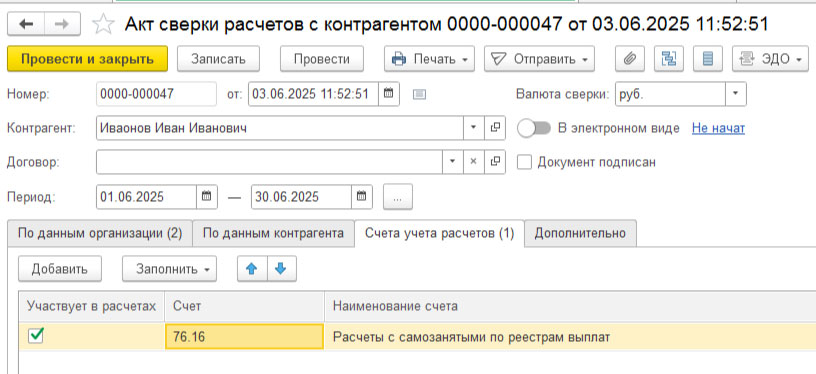Image resolution: width=816 pixels, height=374 pixels.
Task: Click the Наименование счета column header
Action: tap(570, 306)
